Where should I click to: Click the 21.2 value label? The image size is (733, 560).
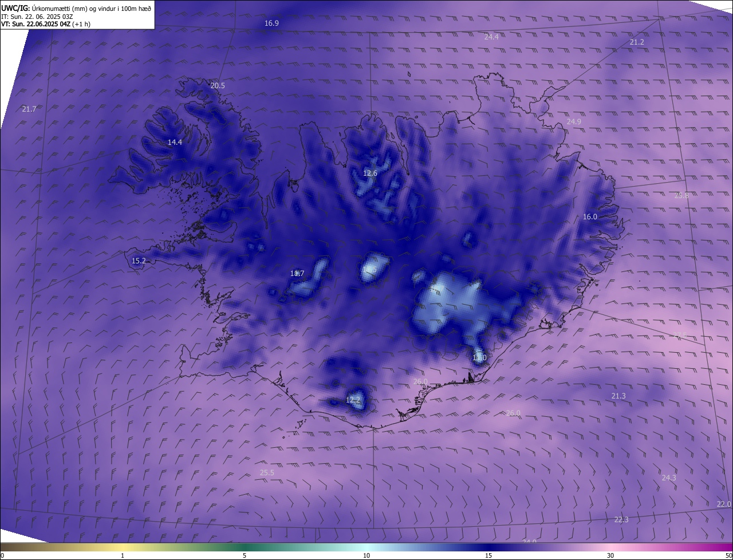click(x=637, y=42)
